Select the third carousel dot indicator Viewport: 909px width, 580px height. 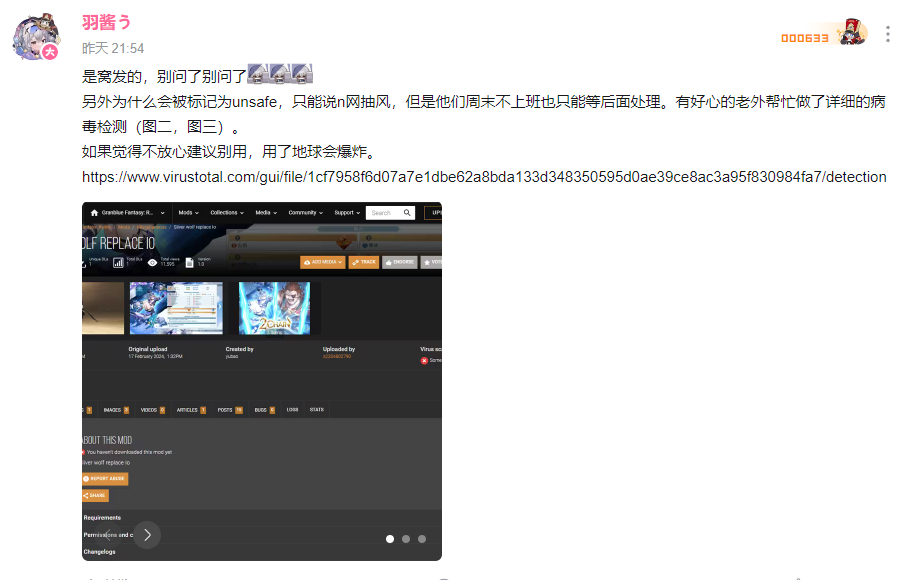click(422, 539)
